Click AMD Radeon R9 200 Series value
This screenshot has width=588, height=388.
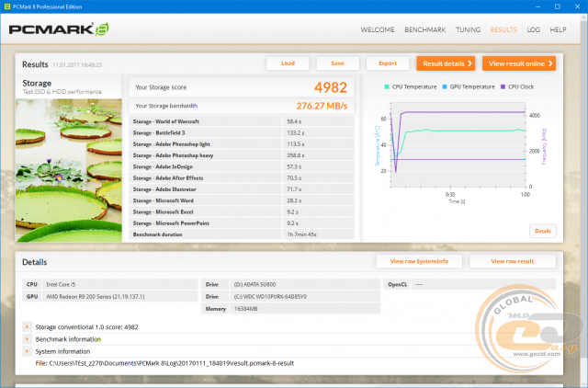coord(96,296)
